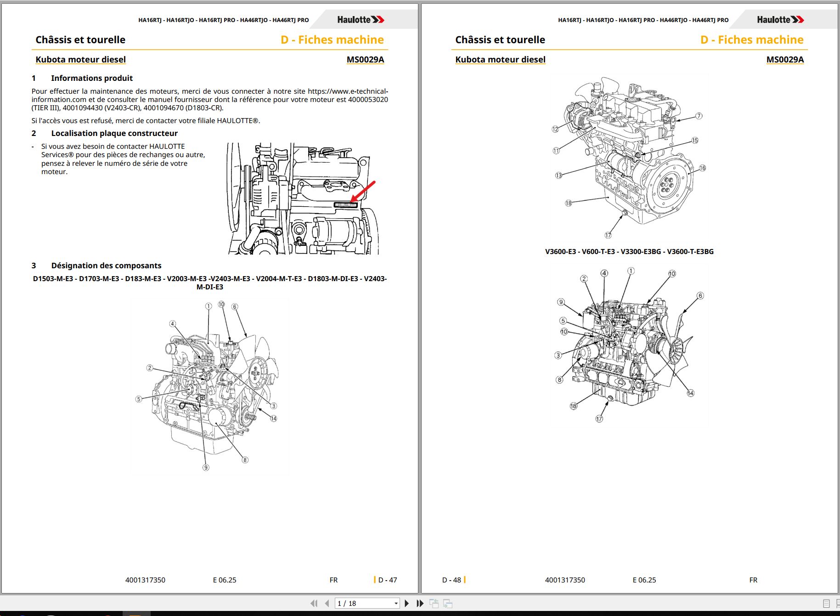
Task: Click the "Kubota moteur diesel" heading on right page
Action: click(501, 59)
